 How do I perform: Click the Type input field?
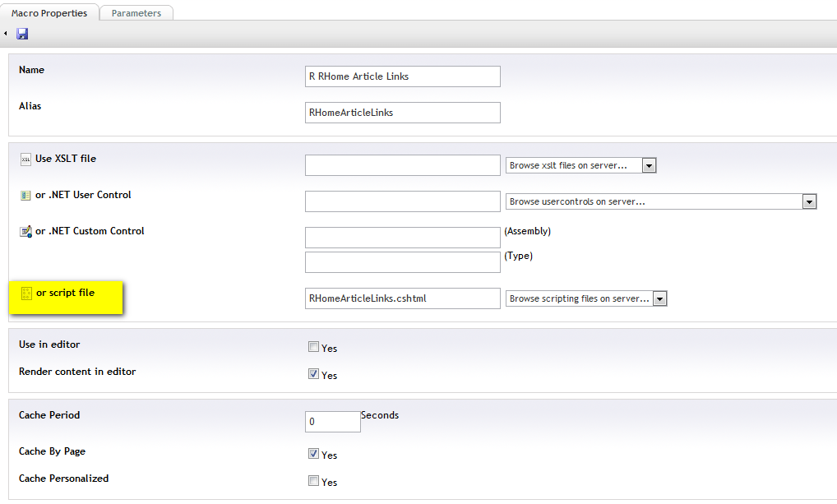click(x=403, y=262)
